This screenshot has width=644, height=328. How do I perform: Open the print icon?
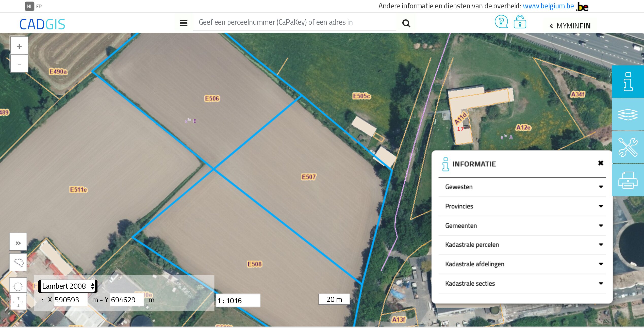(x=628, y=180)
